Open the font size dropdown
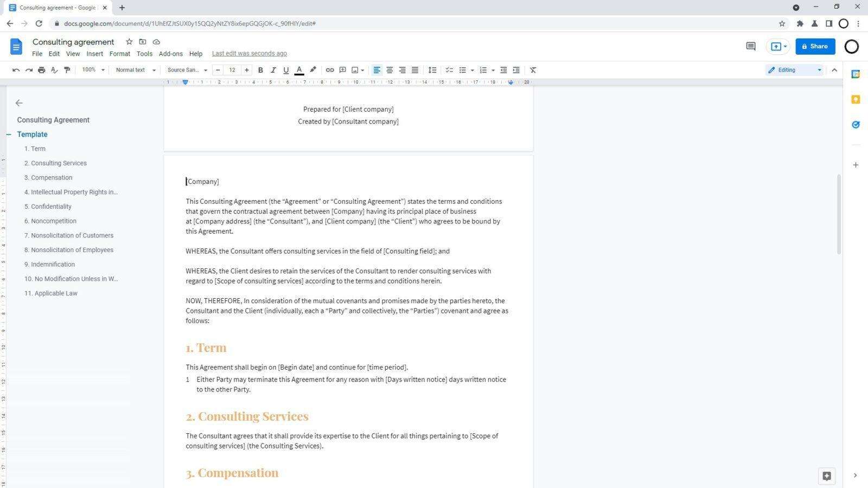868x488 pixels. (x=232, y=69)
